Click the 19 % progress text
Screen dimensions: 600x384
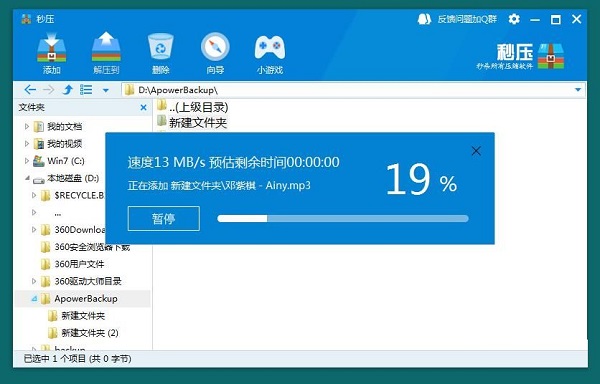click(x=421, y=180)
